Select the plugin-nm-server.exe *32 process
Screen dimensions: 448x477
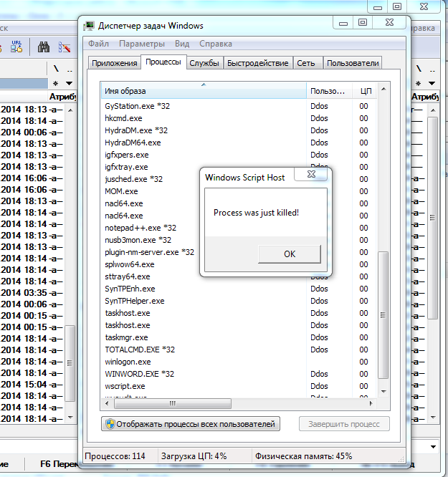point(151,252)
